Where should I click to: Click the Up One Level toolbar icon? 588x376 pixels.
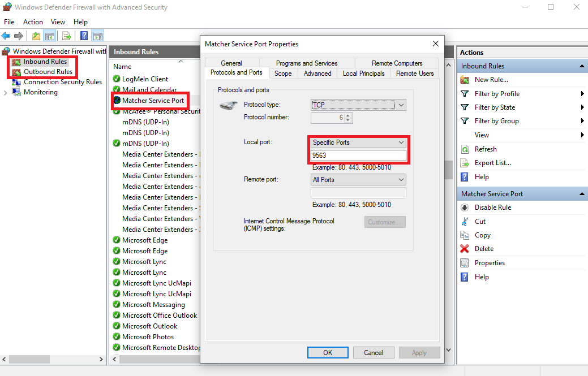click(x=36, y=36)
